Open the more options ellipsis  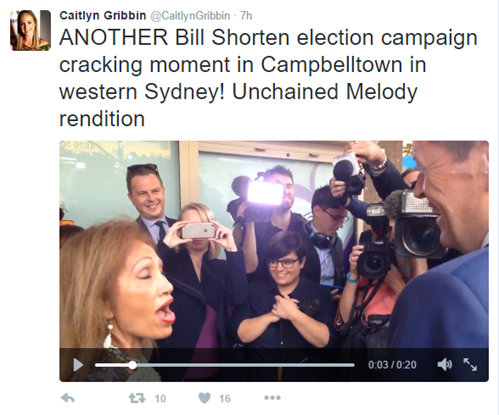[x=272, y=398]
